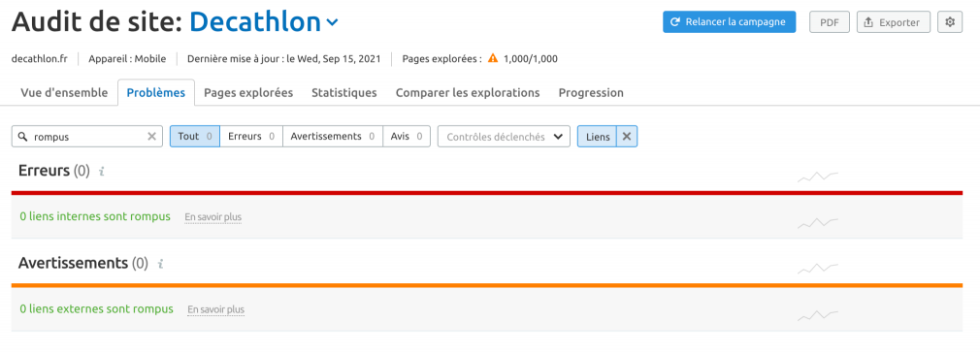Click info icon beside Avertissements heading

[x=160, y=264]
